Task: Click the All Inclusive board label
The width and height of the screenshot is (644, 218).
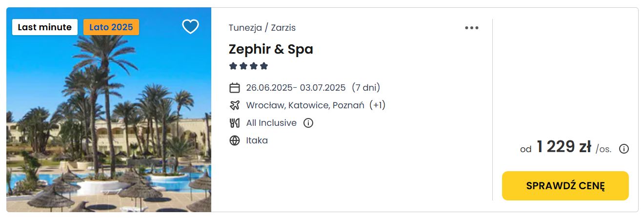Action: 271,123
